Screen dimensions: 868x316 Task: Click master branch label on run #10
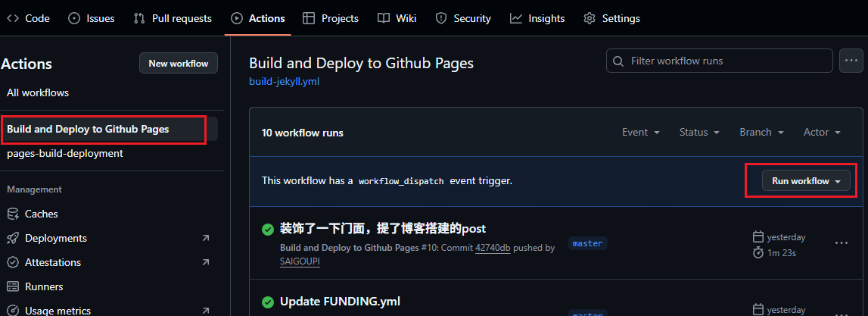click(x=587, y=242)
